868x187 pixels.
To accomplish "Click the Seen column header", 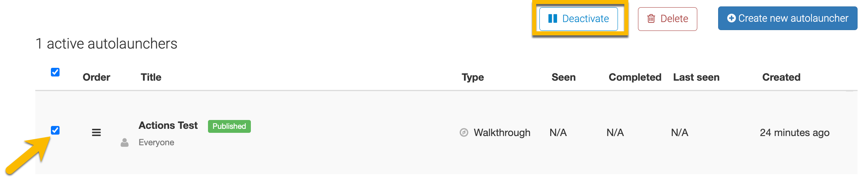I will click(563, 77).
